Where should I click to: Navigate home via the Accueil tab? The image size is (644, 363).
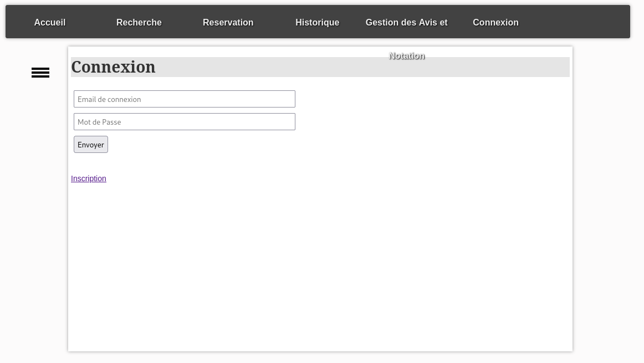coord(50,22)
